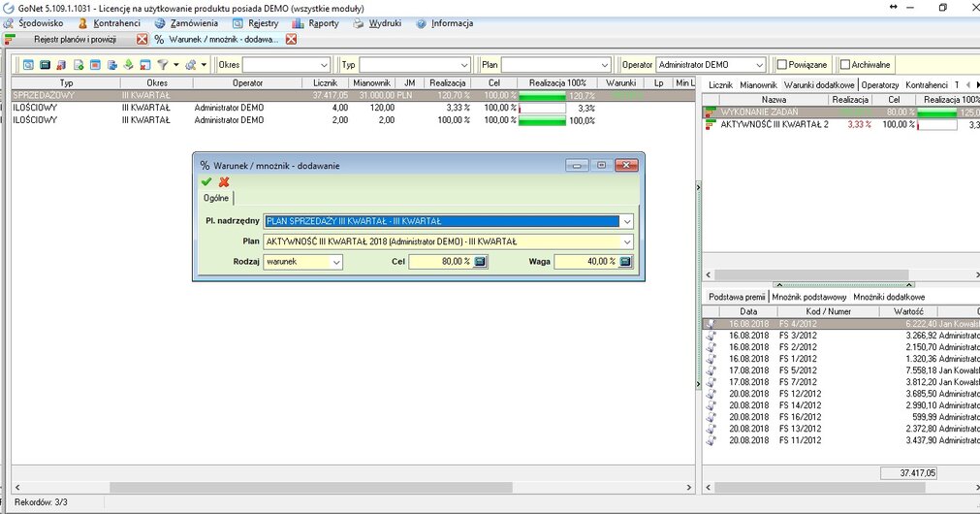Image resolution: width=980 pixels, height=514 pixels.
Task: Open calculator button next to Cel field
Action: (x=480, y=262)
